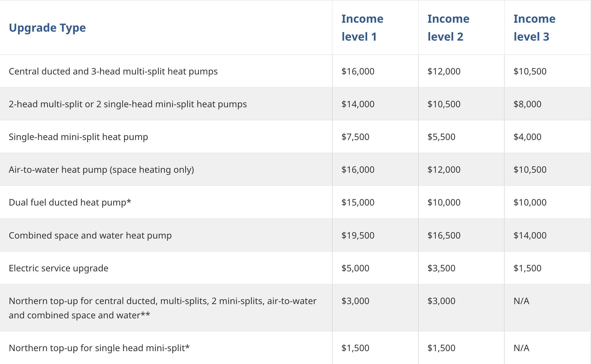Click the Income level 1 column header

click(362, 28)
